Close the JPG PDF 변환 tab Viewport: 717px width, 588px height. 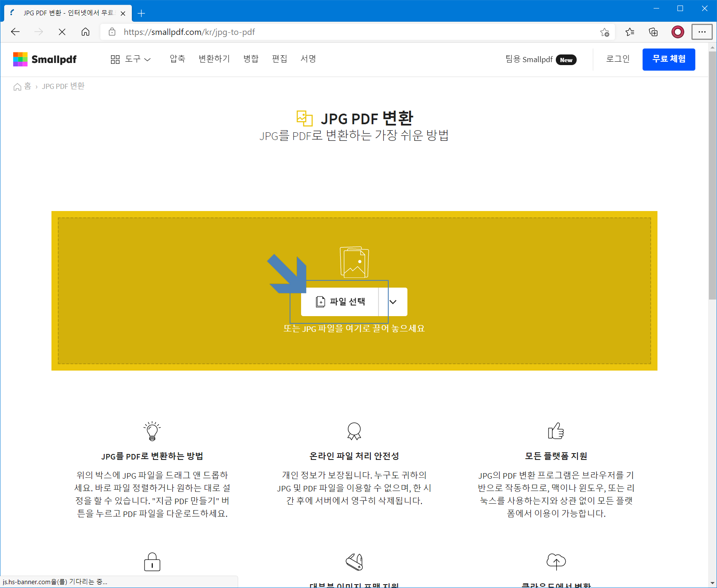pos(123,13)
